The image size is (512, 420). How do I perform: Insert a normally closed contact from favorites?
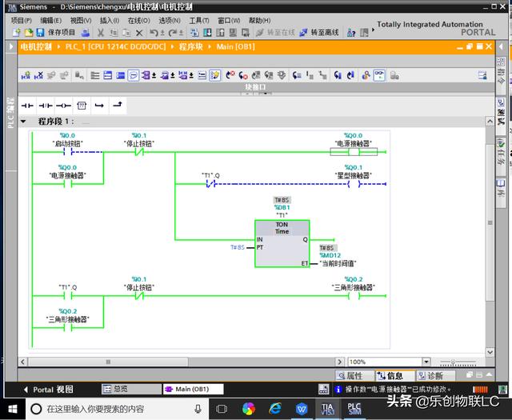(46, 106)
